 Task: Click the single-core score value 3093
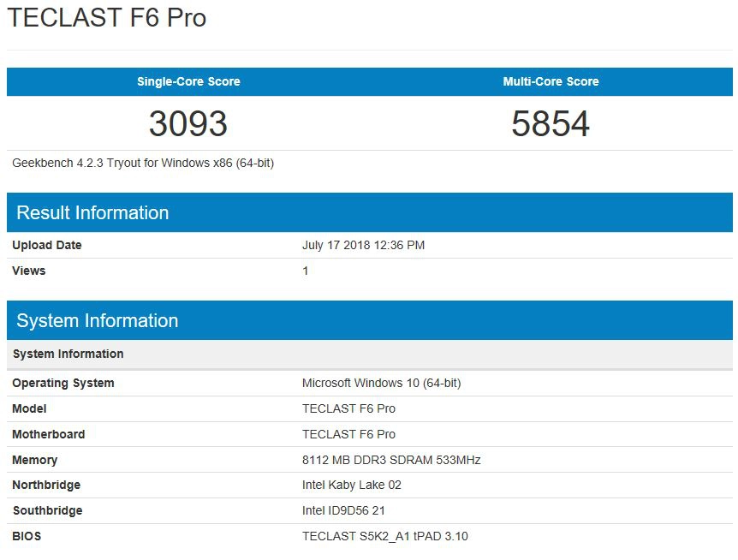[x=188, y=123]
